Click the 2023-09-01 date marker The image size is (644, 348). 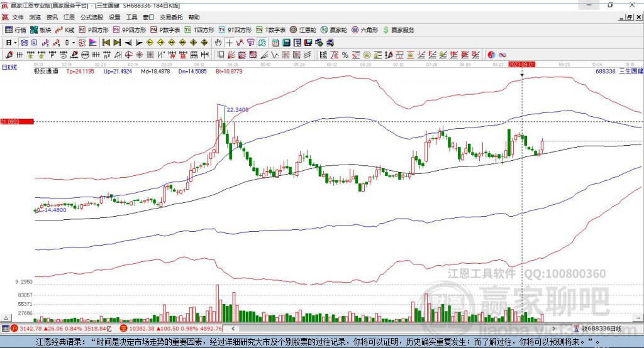point(521,65)
